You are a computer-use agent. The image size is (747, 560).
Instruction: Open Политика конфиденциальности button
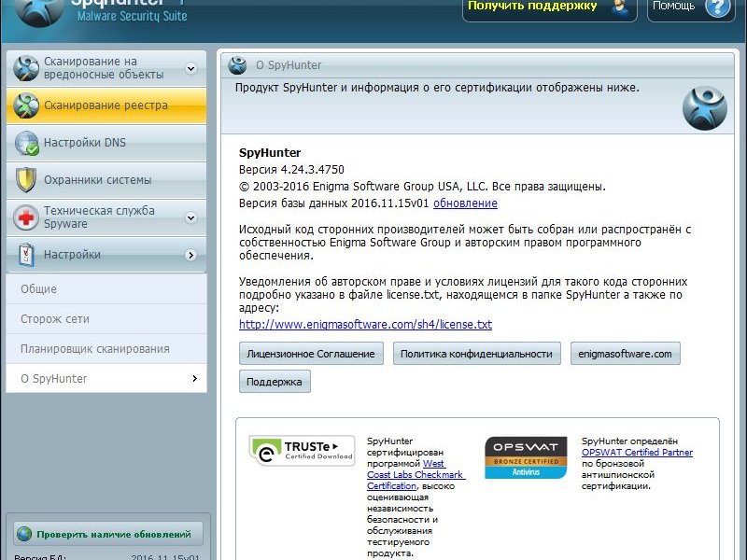476,354
